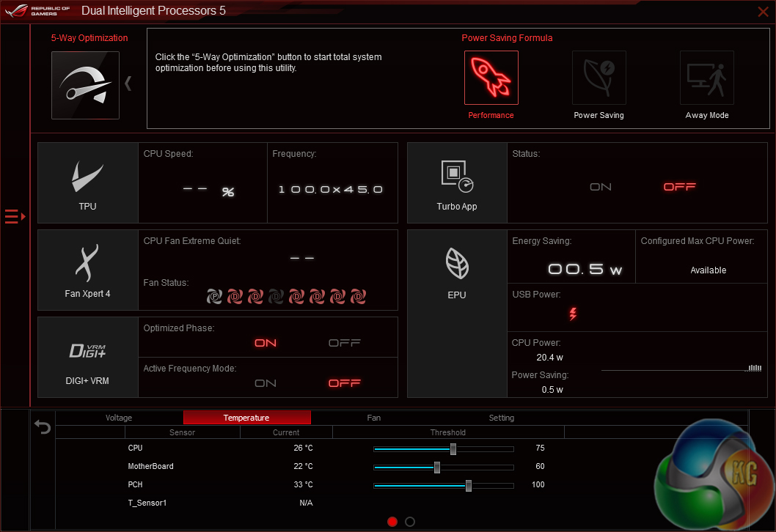Adjust the PCH temperature threshold slider
776x532 pixels.
pyautogui.click(x=468, y=486)
